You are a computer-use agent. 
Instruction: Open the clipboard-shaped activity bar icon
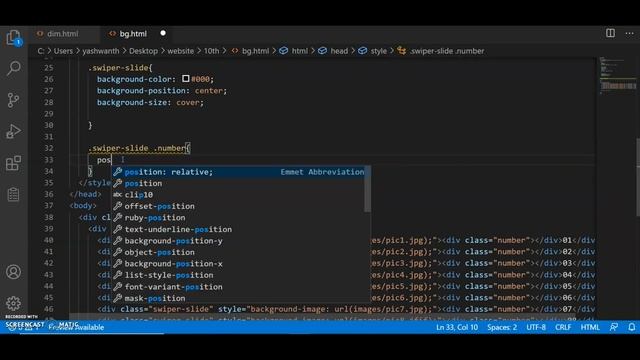[13, 194]
